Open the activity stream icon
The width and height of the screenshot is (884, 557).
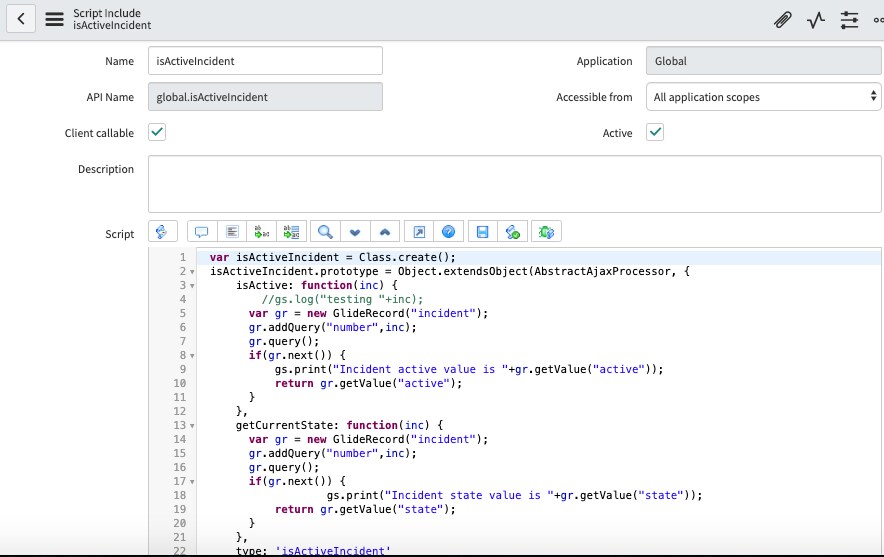(816, 20)
